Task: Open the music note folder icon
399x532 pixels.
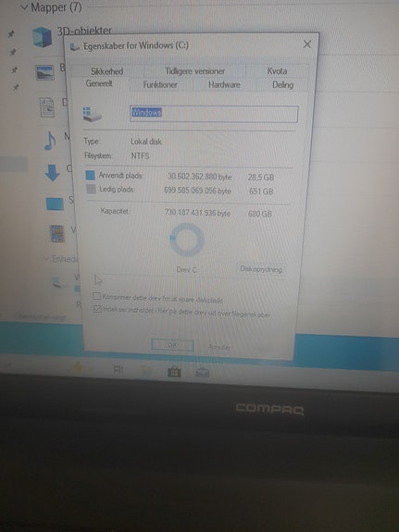Action: 50,141
